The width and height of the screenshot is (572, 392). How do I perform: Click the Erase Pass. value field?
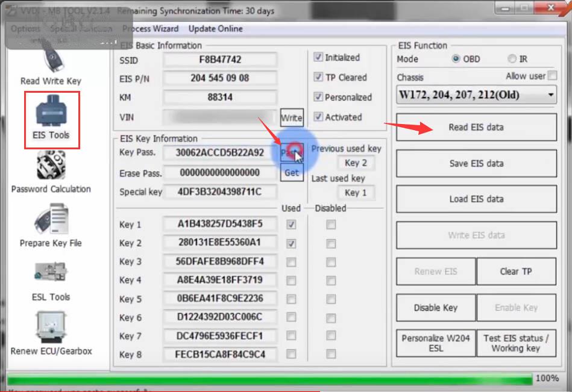(220, 172)
